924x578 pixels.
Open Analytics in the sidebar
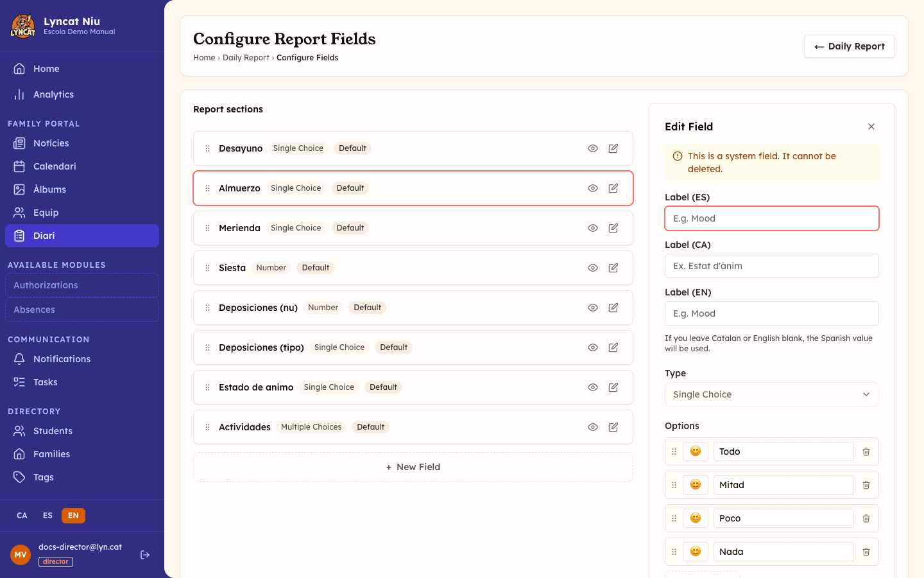pyautogui.click(x=82, y=94)
